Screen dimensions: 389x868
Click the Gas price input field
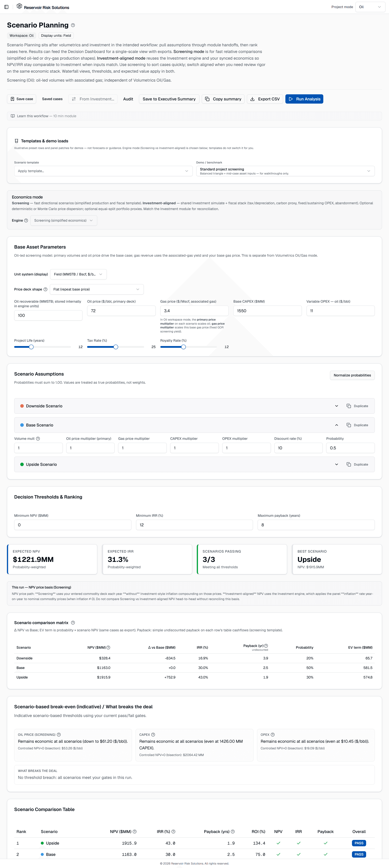[194, 311]
